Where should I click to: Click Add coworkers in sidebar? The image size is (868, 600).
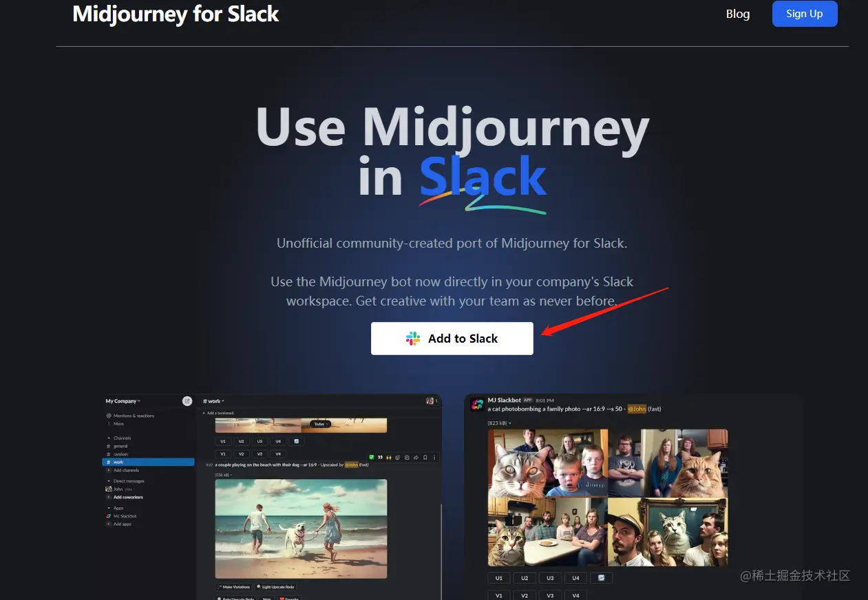coord(125,497)
